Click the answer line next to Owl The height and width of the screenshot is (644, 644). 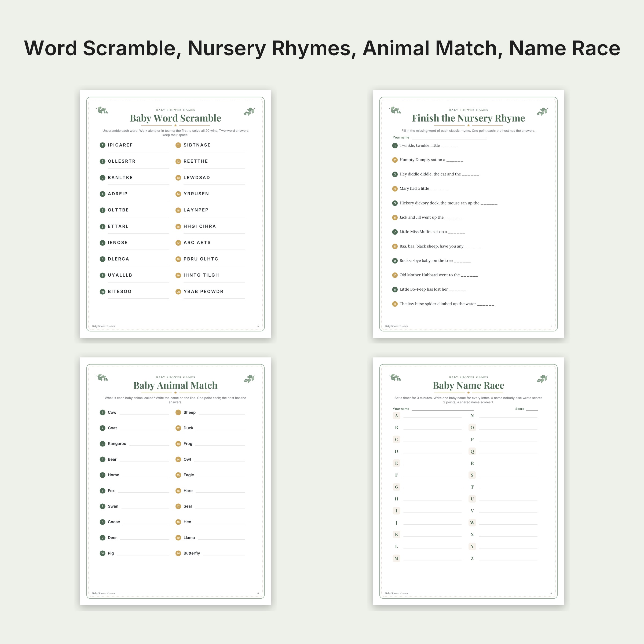tap(219, 461)
